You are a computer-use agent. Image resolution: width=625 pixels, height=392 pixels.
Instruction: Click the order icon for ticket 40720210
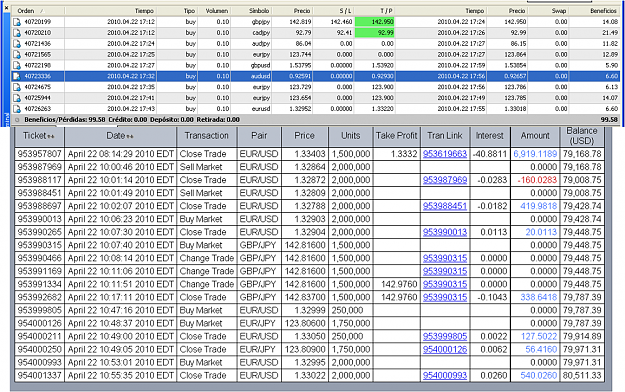coord(17,33)
